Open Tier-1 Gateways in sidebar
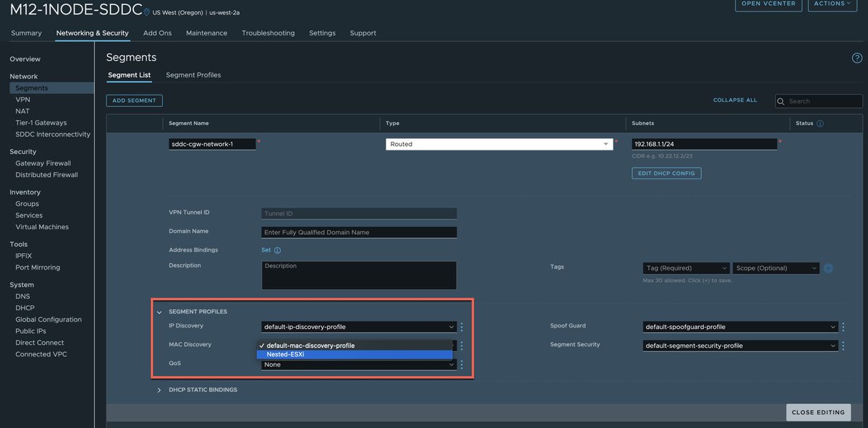 click(x=41, y=123)
